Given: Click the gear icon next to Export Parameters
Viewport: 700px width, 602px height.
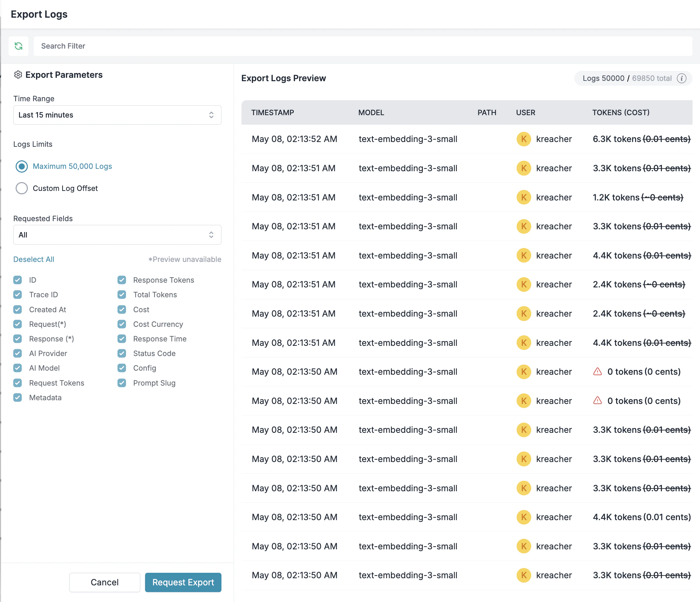Looking at the screenshot, I should [x=19, y=75].
